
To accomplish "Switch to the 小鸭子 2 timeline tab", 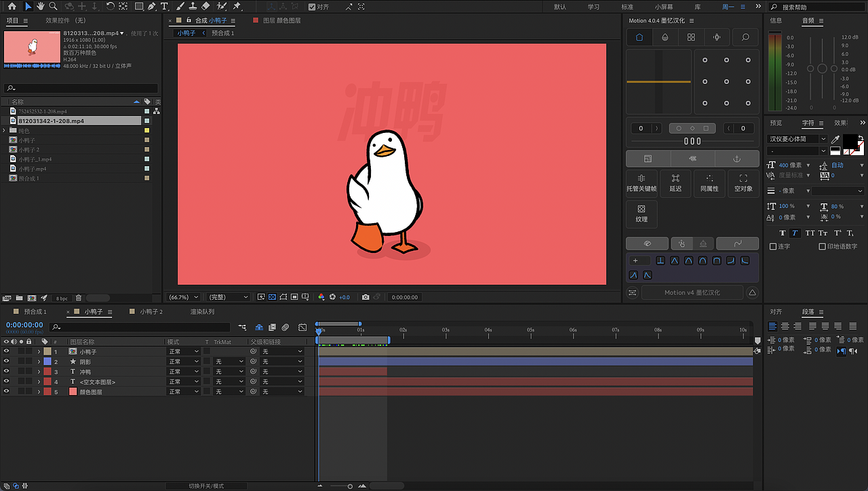I will [x=151, y=311].
